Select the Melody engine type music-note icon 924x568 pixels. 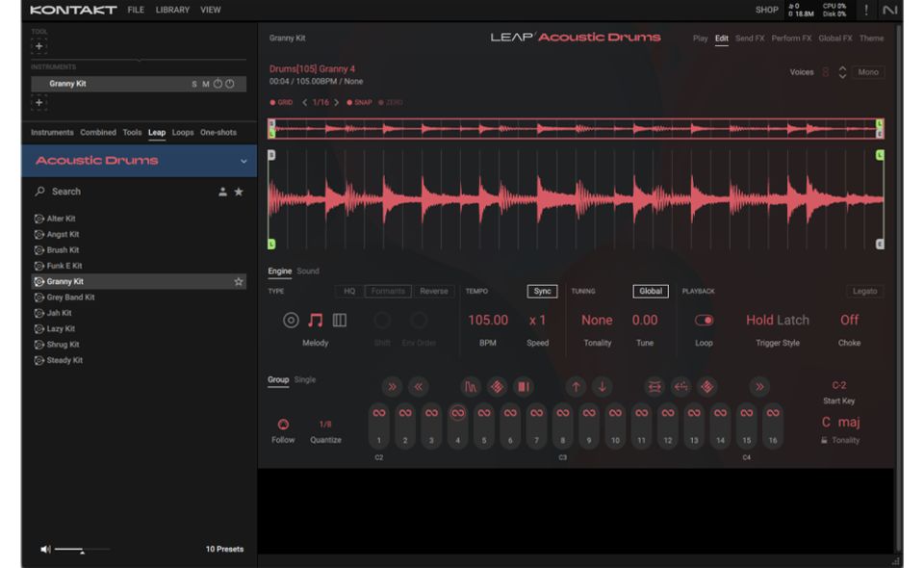click(316, 321)
